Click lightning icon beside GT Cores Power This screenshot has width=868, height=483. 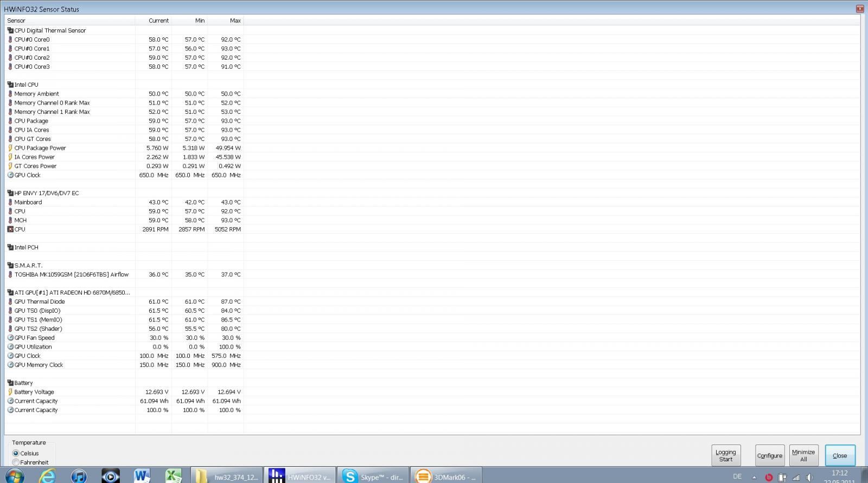10,166
